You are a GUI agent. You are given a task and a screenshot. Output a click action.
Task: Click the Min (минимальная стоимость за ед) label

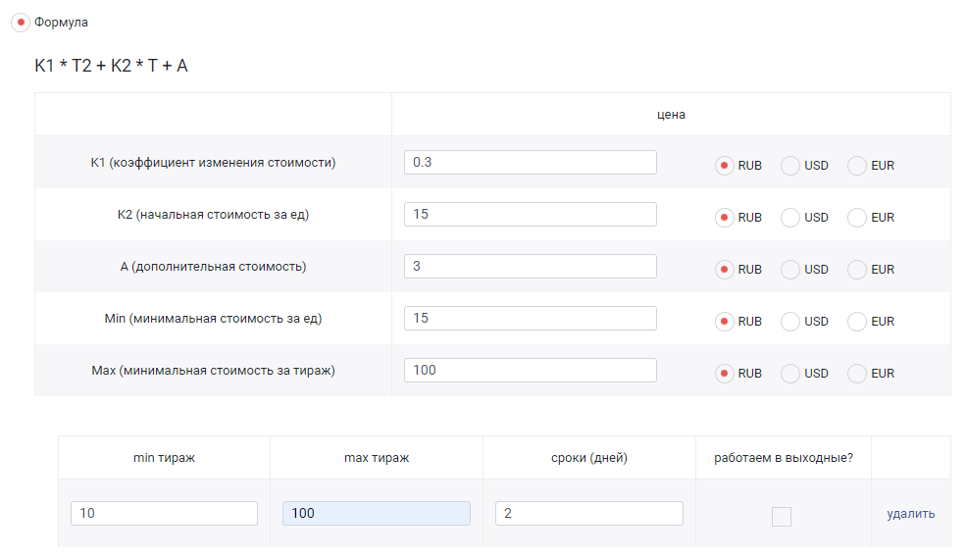[x=213, y=319]
